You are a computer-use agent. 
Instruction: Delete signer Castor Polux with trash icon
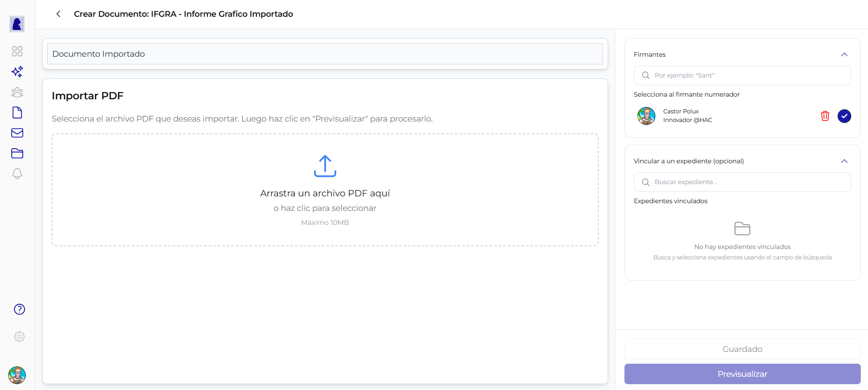click(825, 116)
